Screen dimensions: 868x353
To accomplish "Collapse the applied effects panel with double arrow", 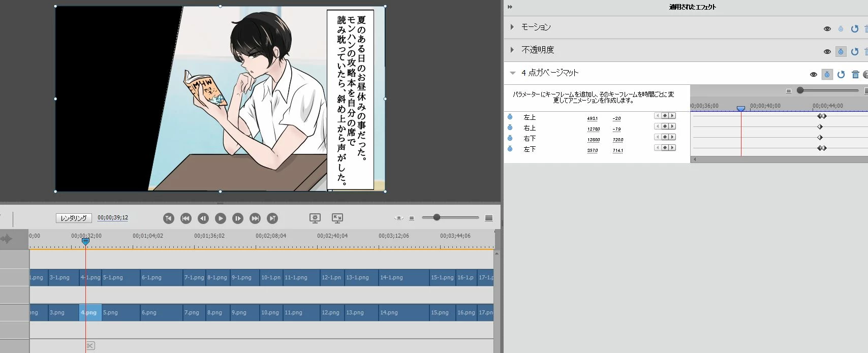I will [x=510, y=7].
